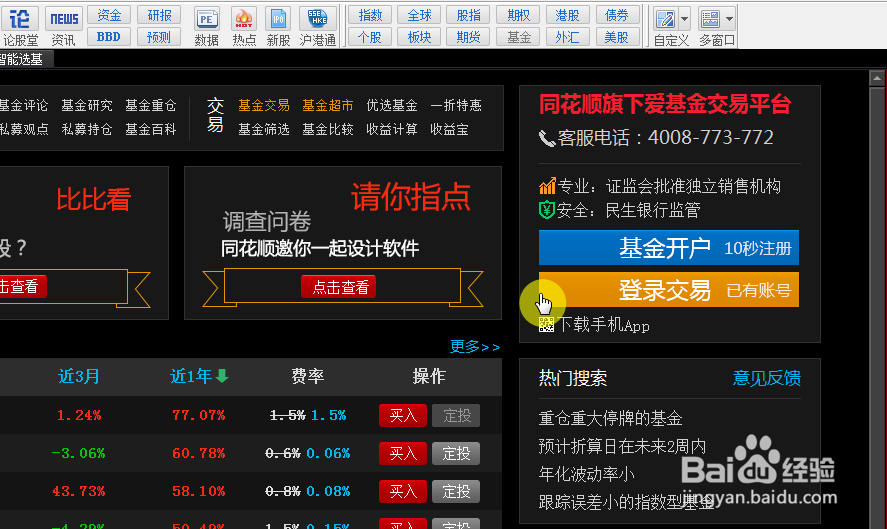The width and height of the screenshot is (887, 529).
Task: Click 买入 in the 77.07% row
Action: [403, 416]
